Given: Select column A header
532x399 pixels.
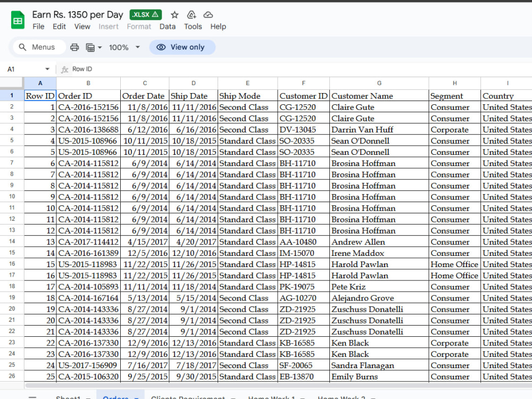Looking at the screenshot, I should point(40,83).
